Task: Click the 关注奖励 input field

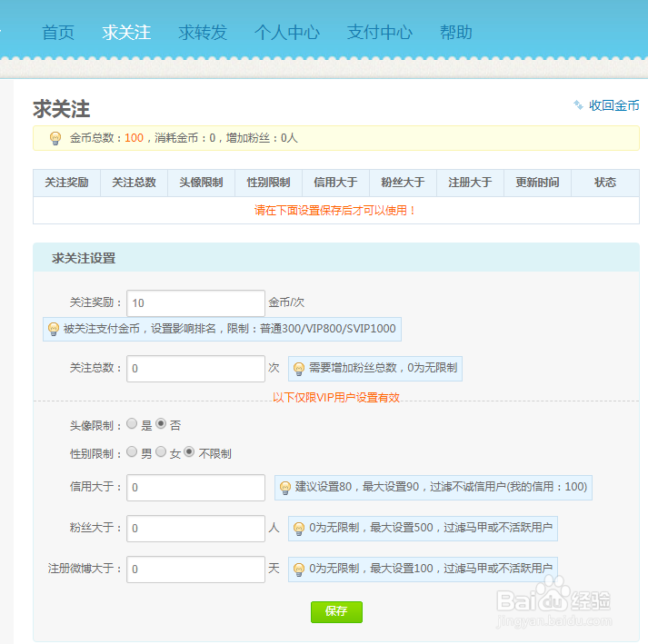Action: [x=196, y=303]
